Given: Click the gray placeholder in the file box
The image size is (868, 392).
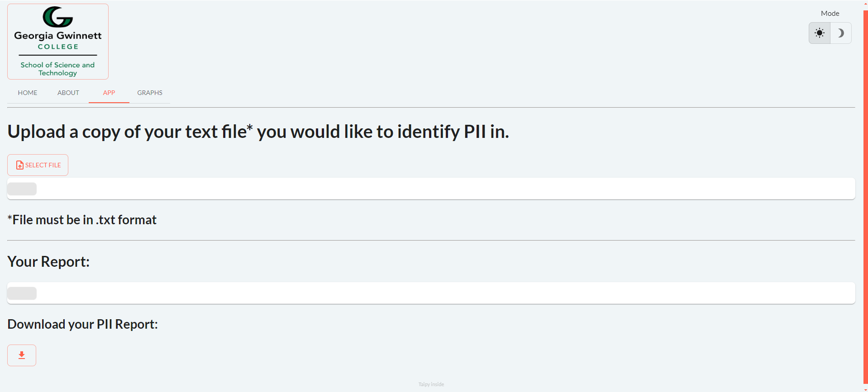Looking at the screenshot, I should [x=22, y=189].
